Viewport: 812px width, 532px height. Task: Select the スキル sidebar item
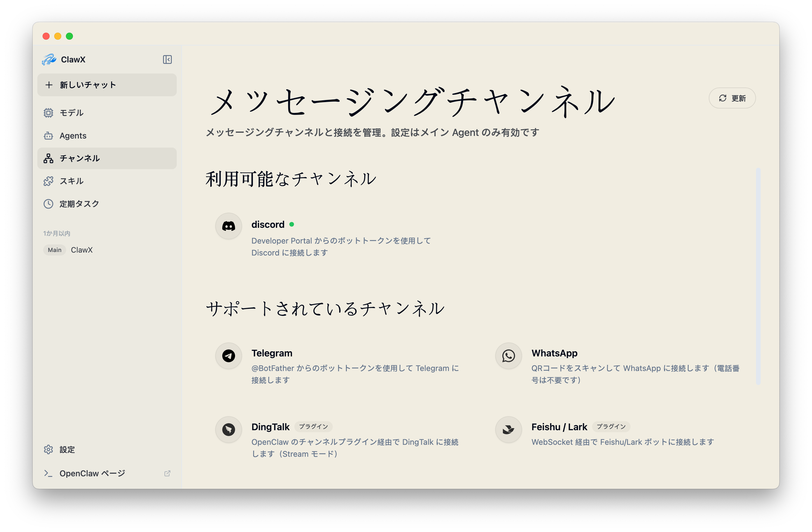point(72,181)
